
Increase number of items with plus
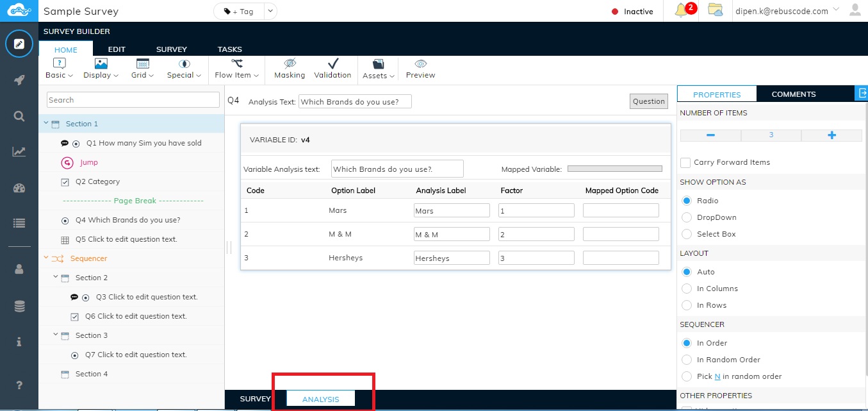pos(831,135)
